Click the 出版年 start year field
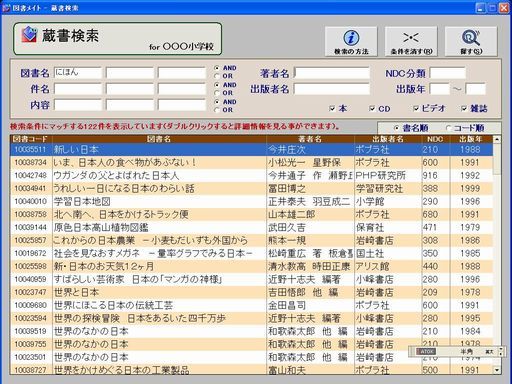 click(440, 89)
